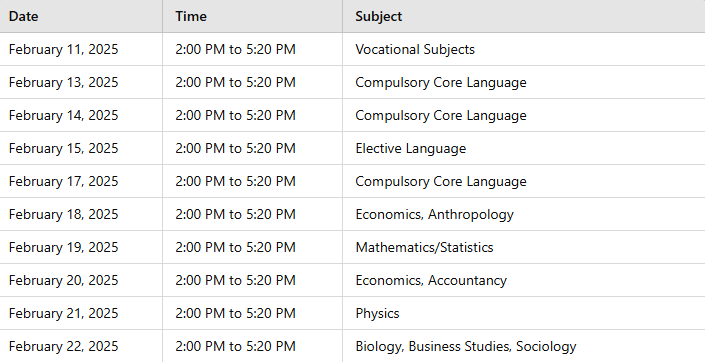Viewport: 705px width, 362px height.
Task: Select the February 11, 2025 date cell
Action: pos(81,49)
